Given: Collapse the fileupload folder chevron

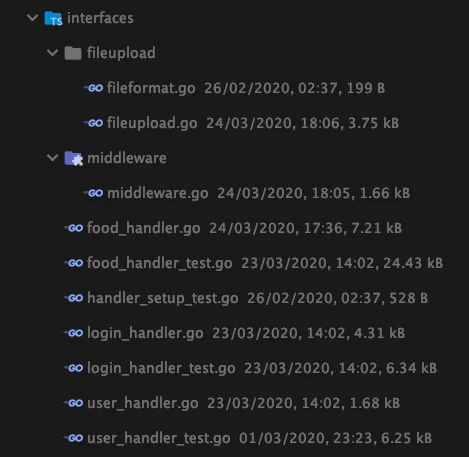Looking at the screenshot, I should coord(52,53).
